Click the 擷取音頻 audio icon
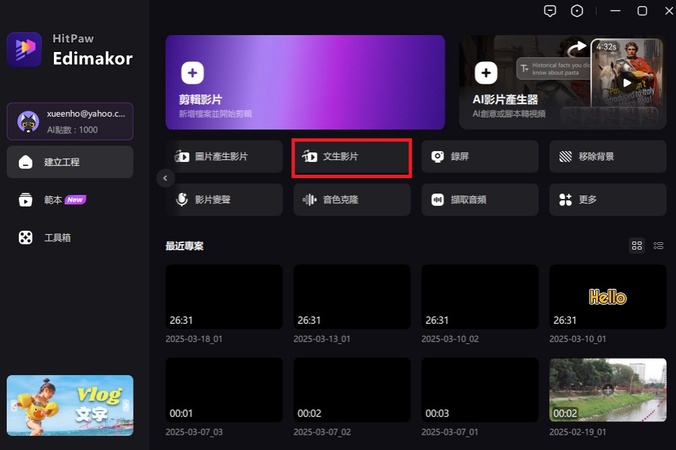Image resolution: width=676 pixels, height=450 pixels. tap(438, 200)
